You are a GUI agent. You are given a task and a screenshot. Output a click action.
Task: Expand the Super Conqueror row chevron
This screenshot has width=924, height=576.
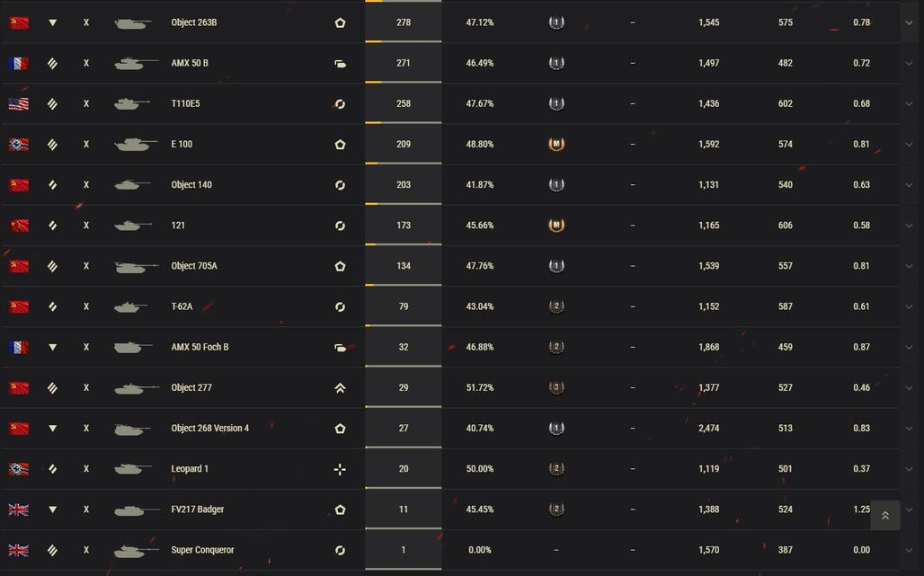coord(909,550)
